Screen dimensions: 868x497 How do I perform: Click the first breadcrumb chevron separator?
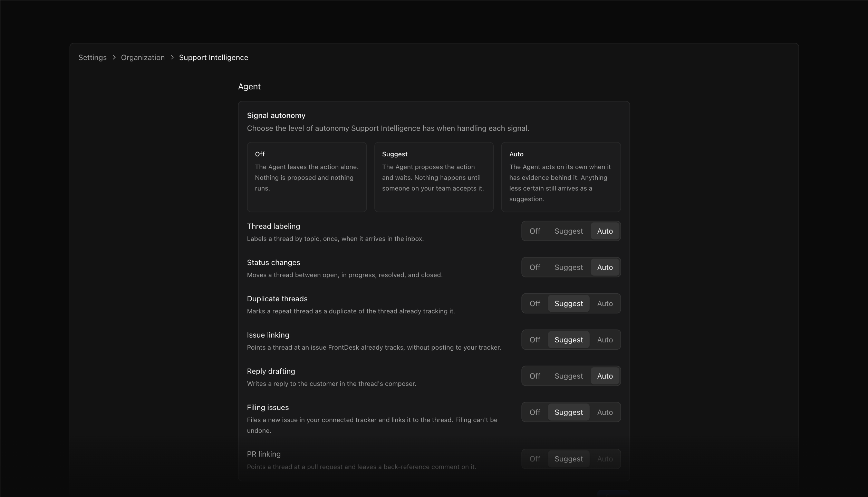[x=114, y=57]
